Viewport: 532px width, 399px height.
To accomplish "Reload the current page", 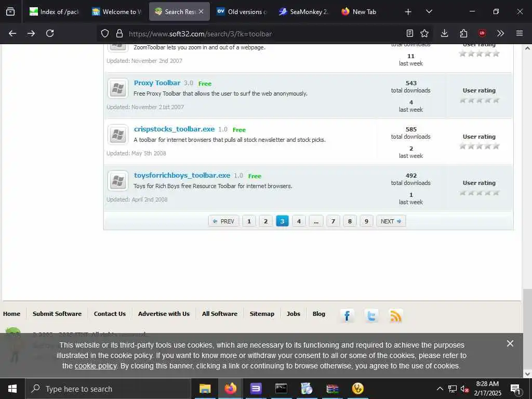I will (x=50, y=33).
